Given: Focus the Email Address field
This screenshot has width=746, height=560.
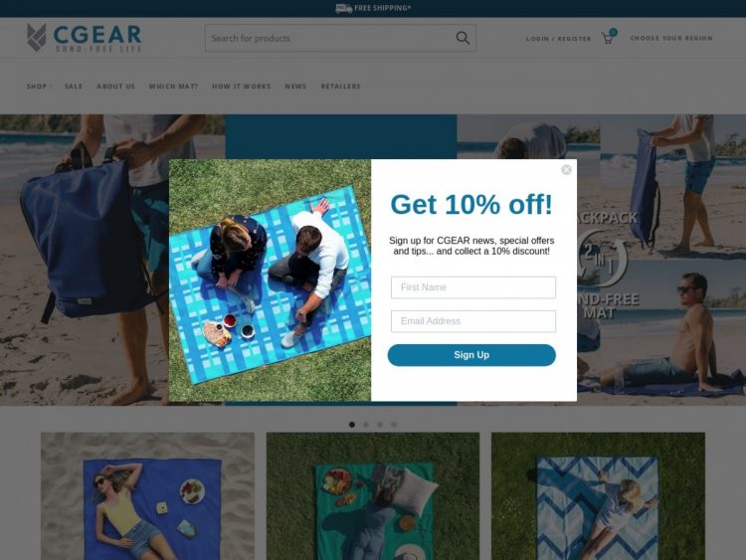Looking at the screenshot, I should [x=473, y=321].
